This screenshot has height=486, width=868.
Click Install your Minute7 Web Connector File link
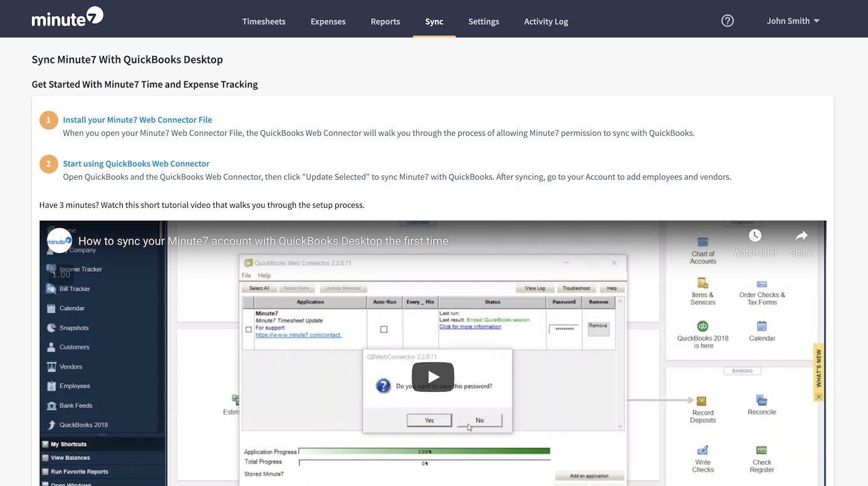(137, 120)
